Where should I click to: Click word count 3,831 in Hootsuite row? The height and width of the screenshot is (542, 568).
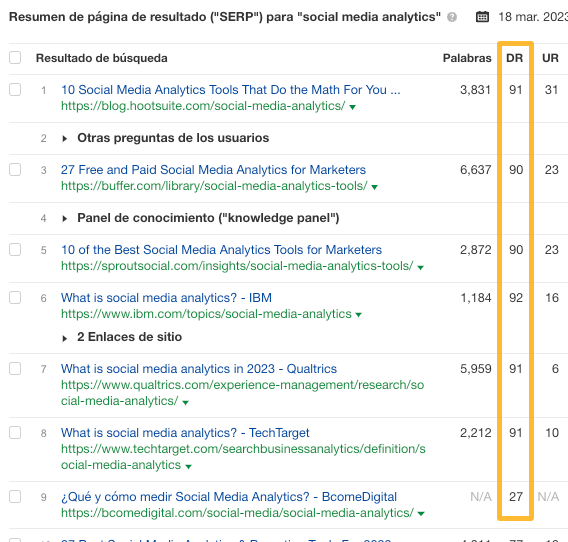click(x=475, y=90)
